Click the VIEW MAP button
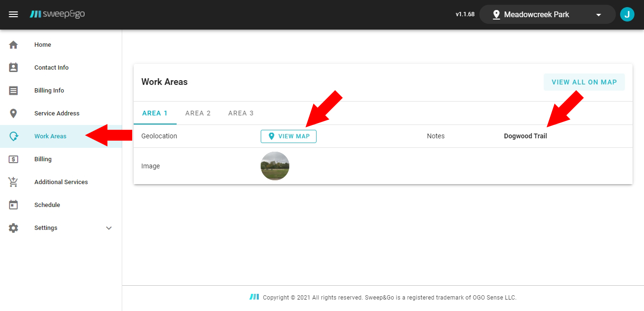This screenshot has width=644, height=311. click(288, 136)
